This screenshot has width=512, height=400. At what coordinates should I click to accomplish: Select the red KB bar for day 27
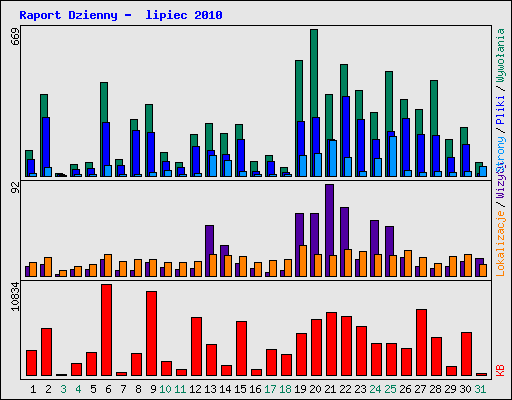(421, 343)
